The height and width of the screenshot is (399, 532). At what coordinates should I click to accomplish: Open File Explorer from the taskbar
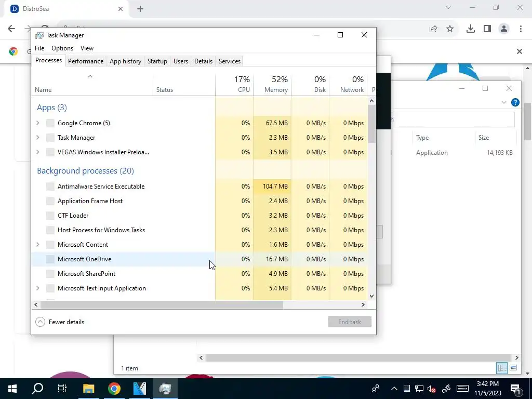coord(88,389)
